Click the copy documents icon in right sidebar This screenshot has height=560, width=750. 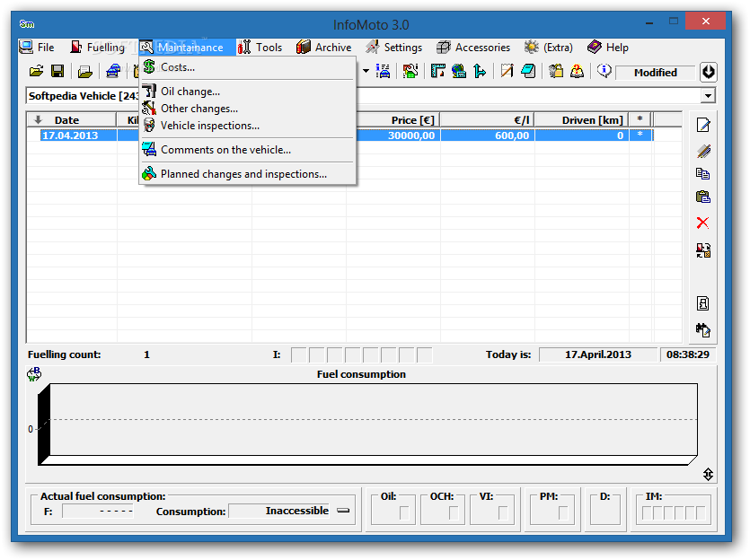702,174
